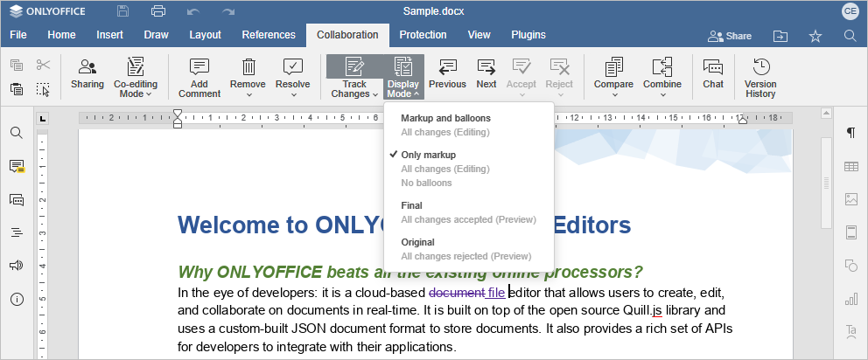Image resolution: width=868 pixels, height=360 pixels.
Task: Select Final display mode option
Action: tap(469, 212)
